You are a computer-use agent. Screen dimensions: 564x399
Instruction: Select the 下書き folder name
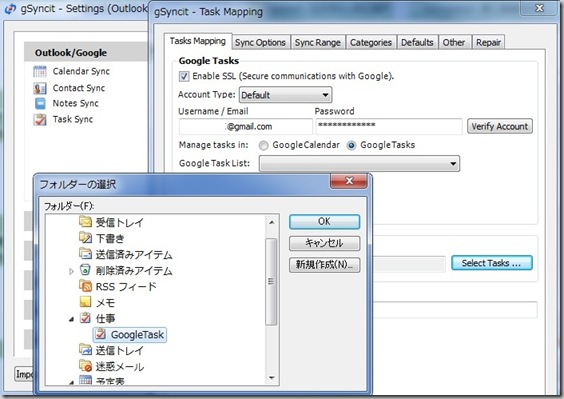[110, 238]
